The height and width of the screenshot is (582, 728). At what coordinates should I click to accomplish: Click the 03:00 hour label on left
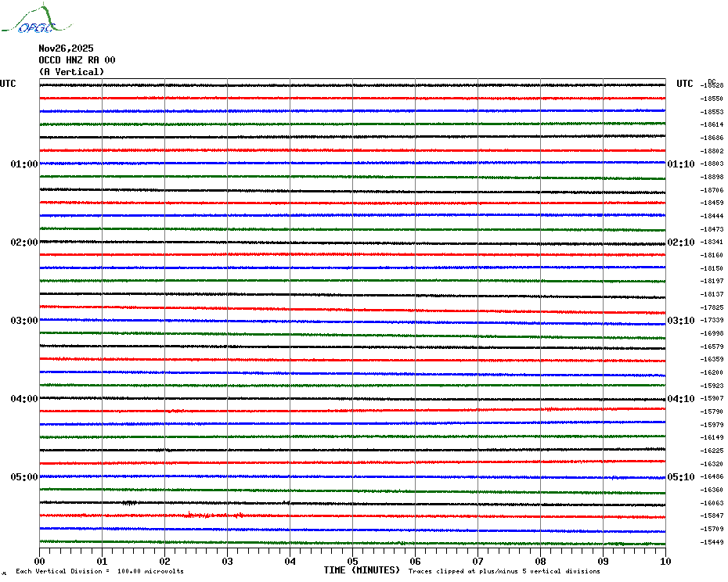tap(23, 321)
